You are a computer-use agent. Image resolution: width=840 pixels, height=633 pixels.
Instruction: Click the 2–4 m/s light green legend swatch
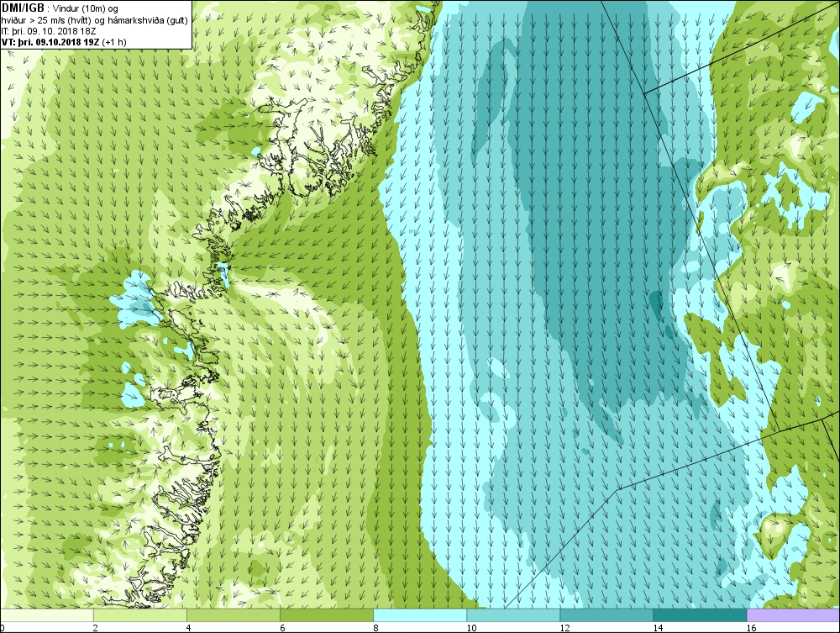tap(139, 615)
